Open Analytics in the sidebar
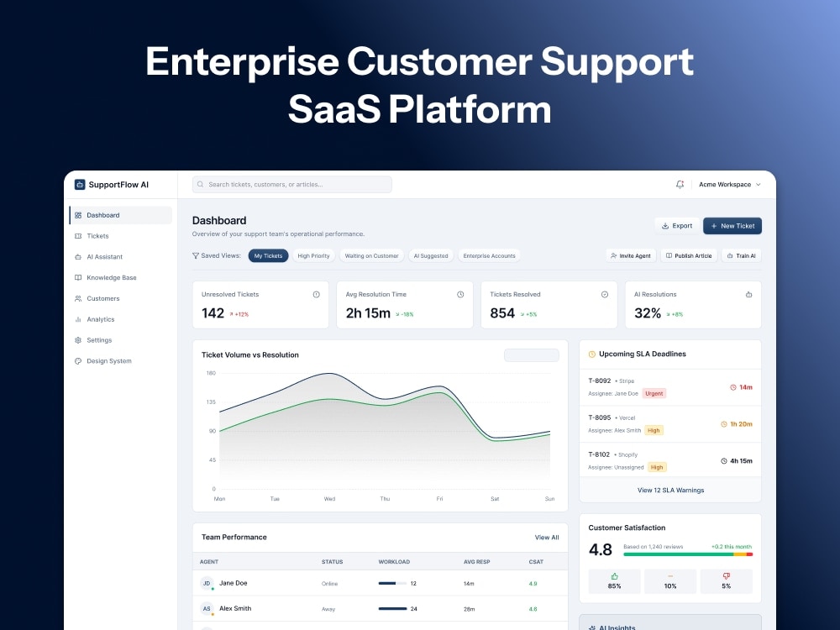 coord(121,319)
